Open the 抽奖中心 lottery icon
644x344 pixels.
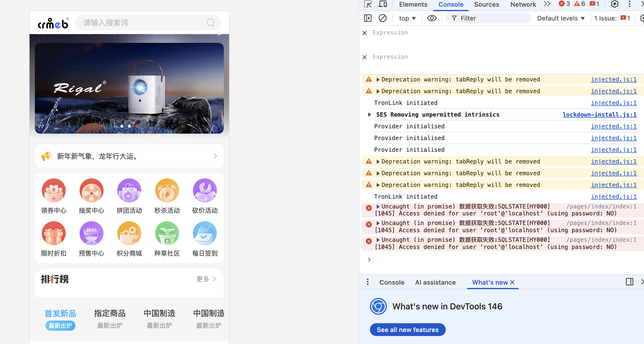click(x=92, y=190)
